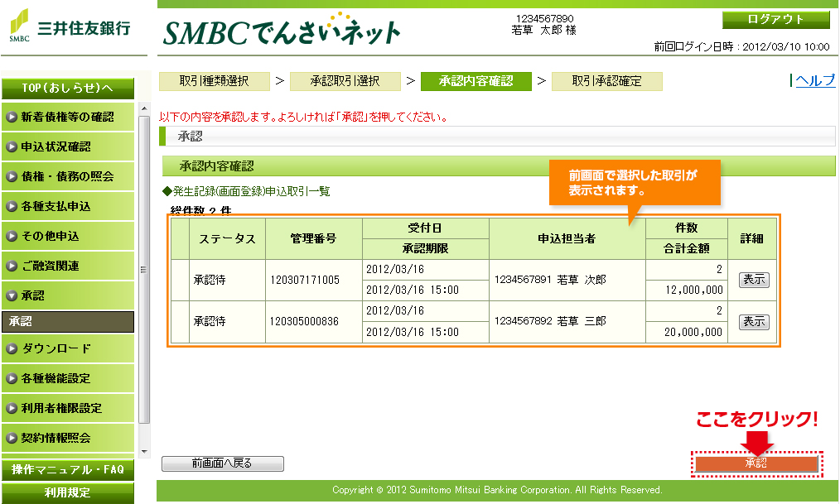Show details for 120305000836 row

point(754,322)
